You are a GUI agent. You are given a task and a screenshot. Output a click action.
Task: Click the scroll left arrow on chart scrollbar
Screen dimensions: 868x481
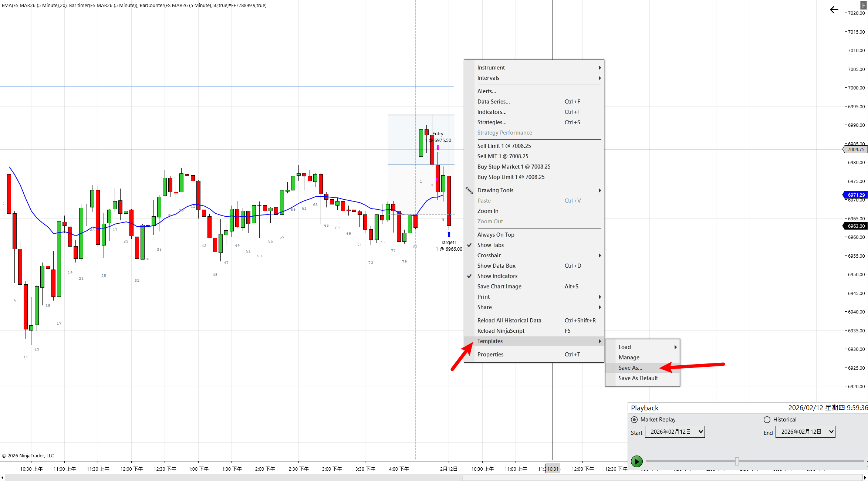[2, 478]
